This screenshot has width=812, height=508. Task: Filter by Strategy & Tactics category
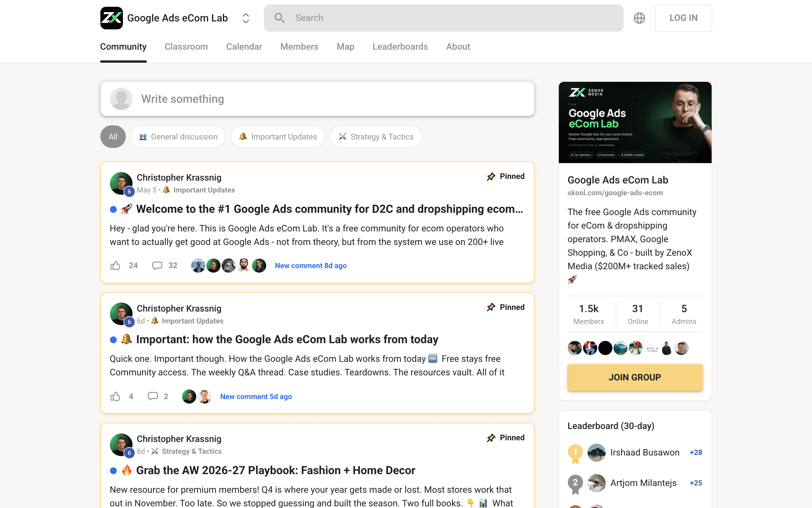376,137
